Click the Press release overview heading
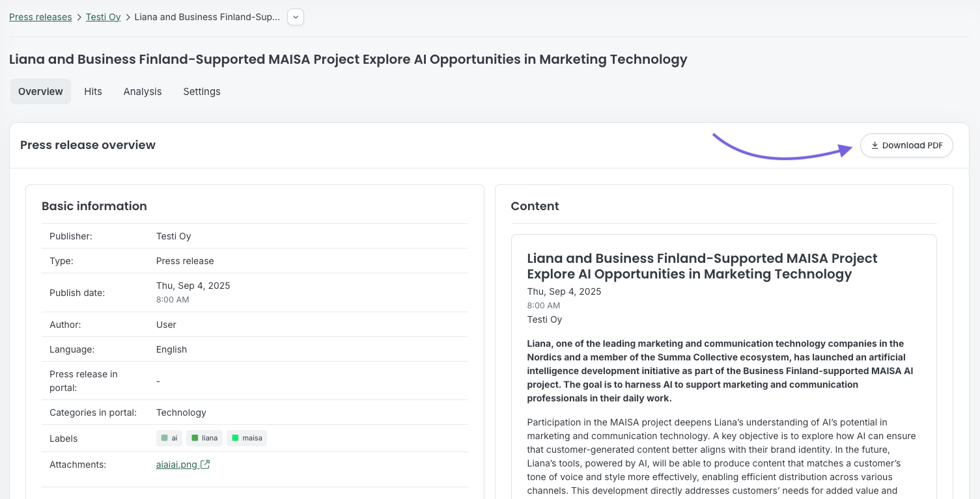 click(88, 145)
